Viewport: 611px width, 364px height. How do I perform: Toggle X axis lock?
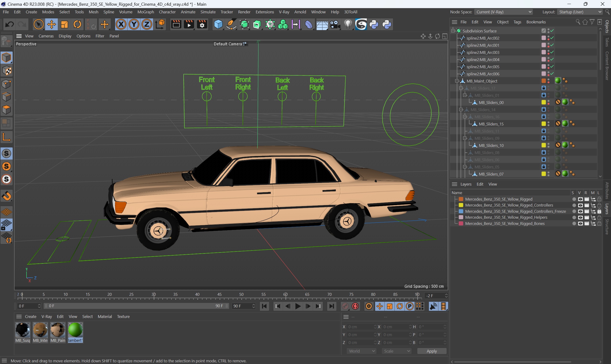pyautogui.click(x=121, y=24)
